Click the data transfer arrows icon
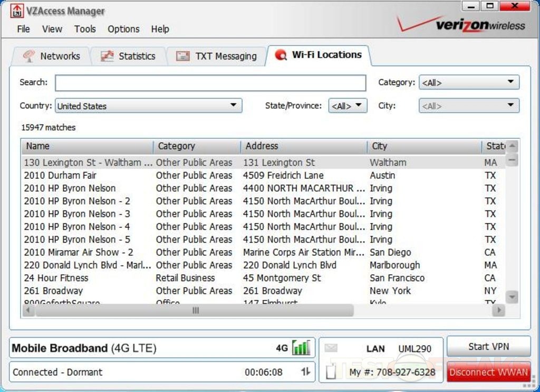Image resolution: width=540 pixels, height=392 pixels. pos(305,372)
